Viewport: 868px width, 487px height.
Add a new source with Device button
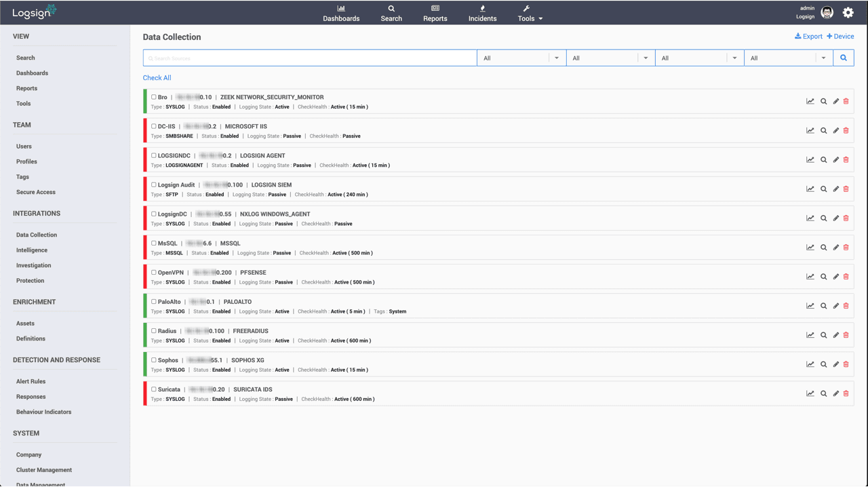tap(840, 37)
